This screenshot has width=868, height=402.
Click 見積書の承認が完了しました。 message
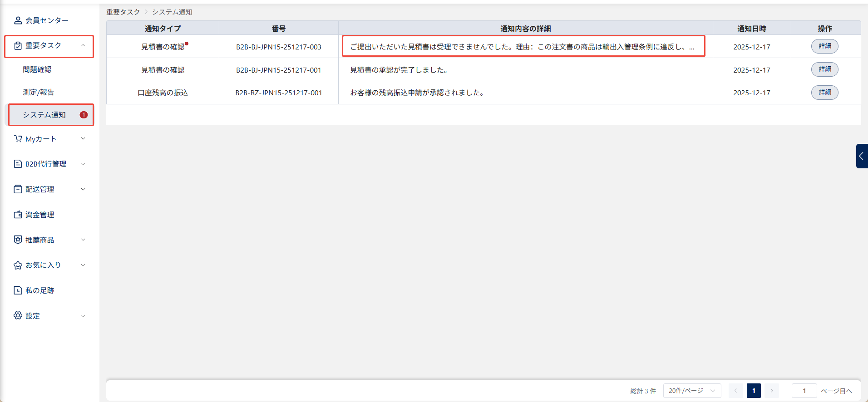pyautogui.click(x=400, y=70)
